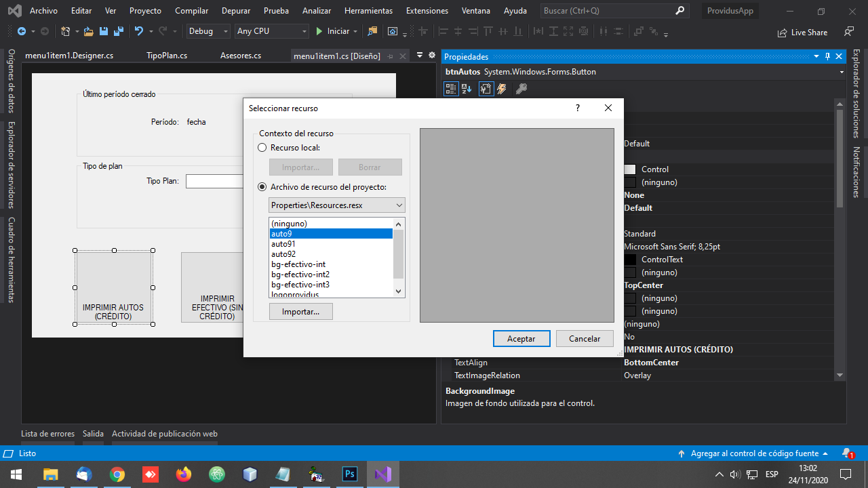The image size is (868, 488).
Task: Click the IMPRIMIR AUTOS (CRÉDITO) form button
Action: click(x=113, y=287)
